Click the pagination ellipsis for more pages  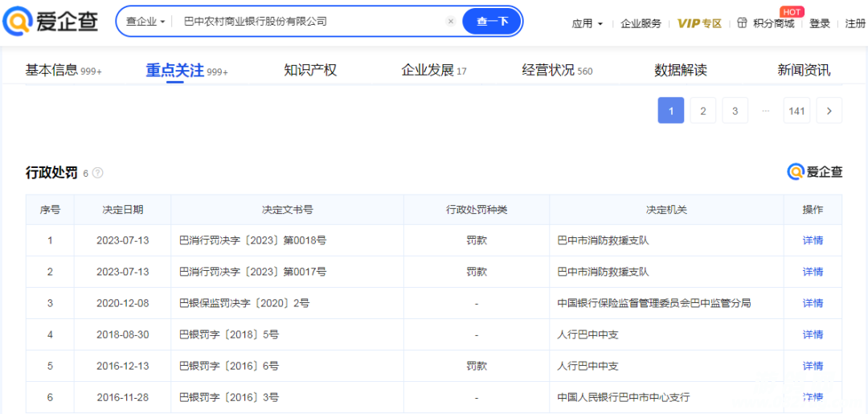tap(765, 111)
